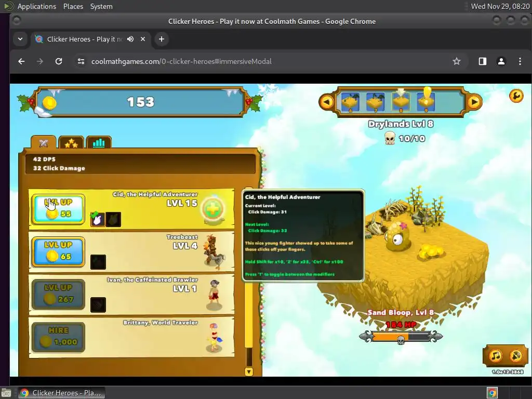
Task: Open the Places menu
Action: coord(73,6)
